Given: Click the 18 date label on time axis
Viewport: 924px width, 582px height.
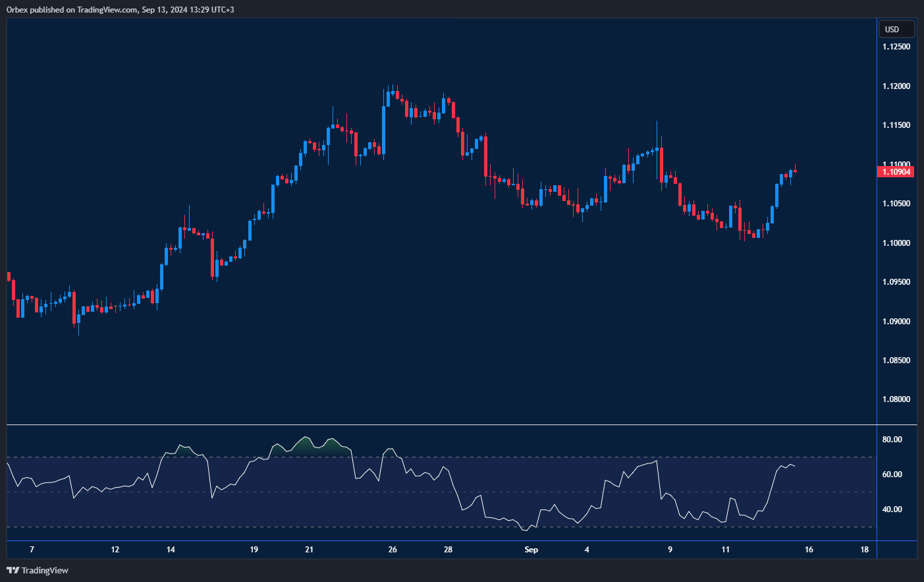Looking at the screenshot, I should coord(865,550).
